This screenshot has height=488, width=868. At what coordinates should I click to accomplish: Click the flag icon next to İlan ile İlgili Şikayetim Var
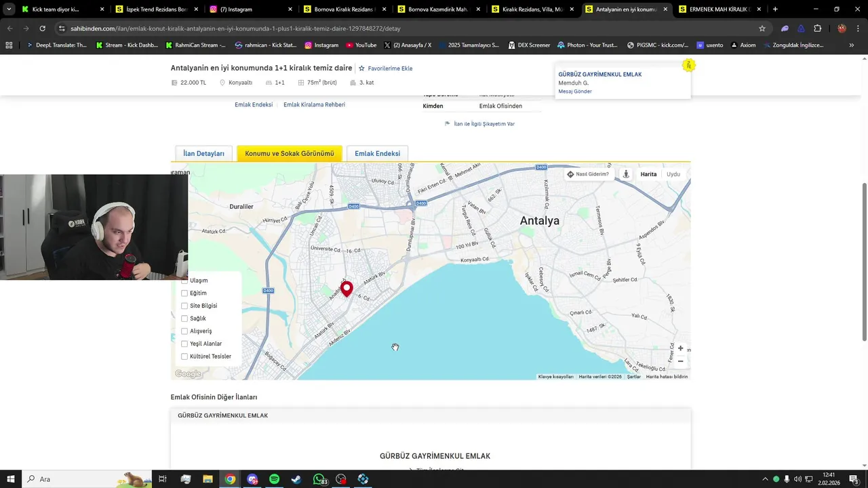[x=448, y=124]
